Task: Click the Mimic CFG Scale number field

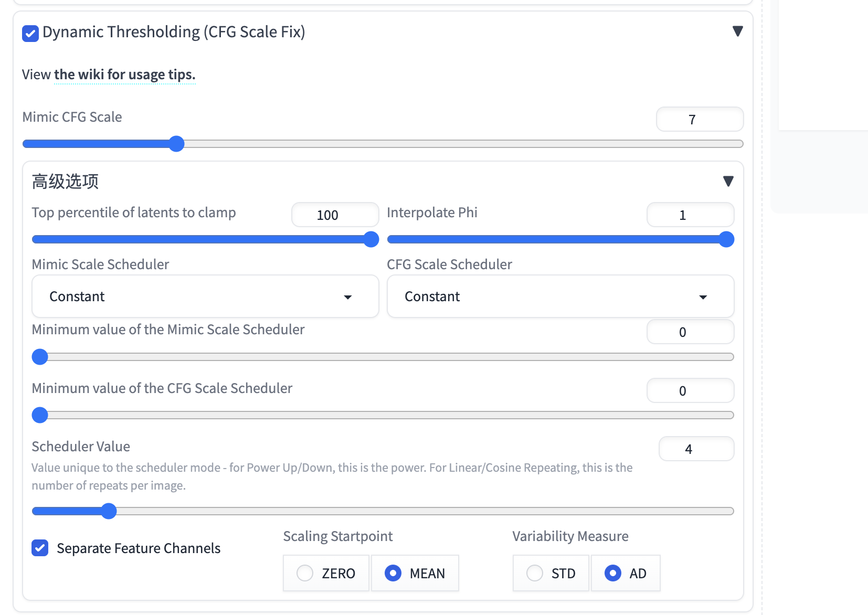Action: tap(699, 120)
